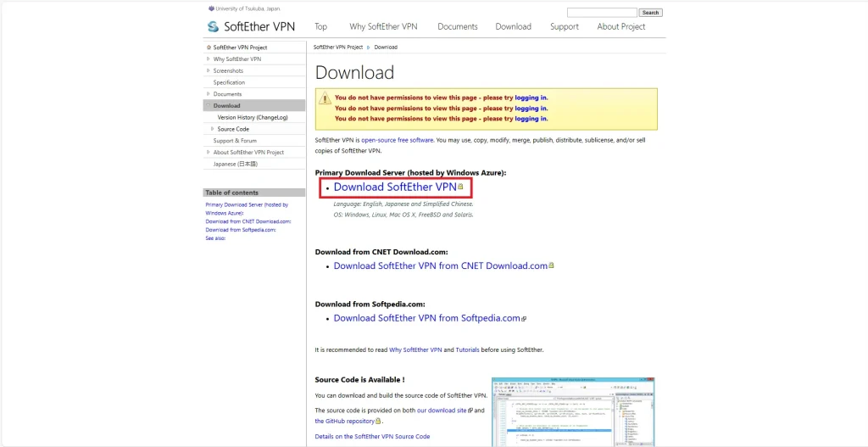Click breadcrumb arrow icon before Download
The height and width of the screenshot is (447, 868).
(369, 47)
